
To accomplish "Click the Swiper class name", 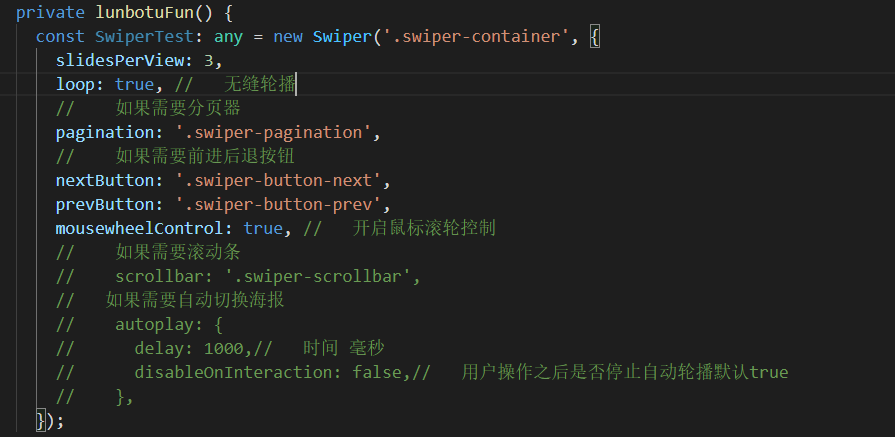I will pyautogui.click(x=342, y=37).
